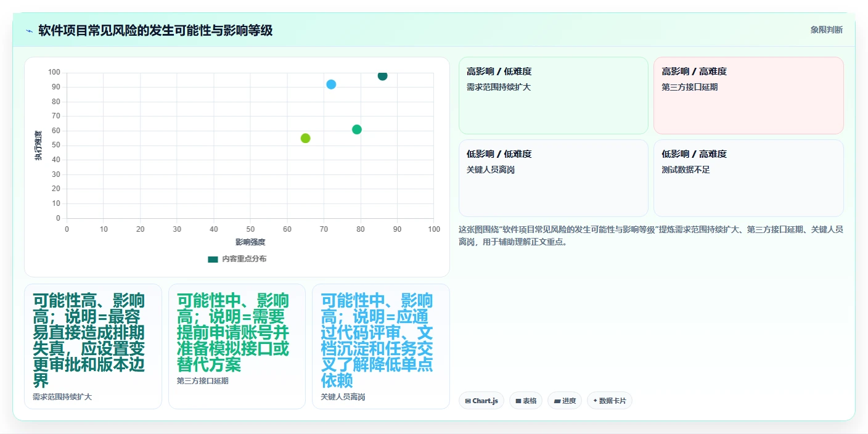The width and height of the screenshot is (868, 434).
Task: Click 测试数据不足 text in quadrant card
Action: (x=686, y=170)
